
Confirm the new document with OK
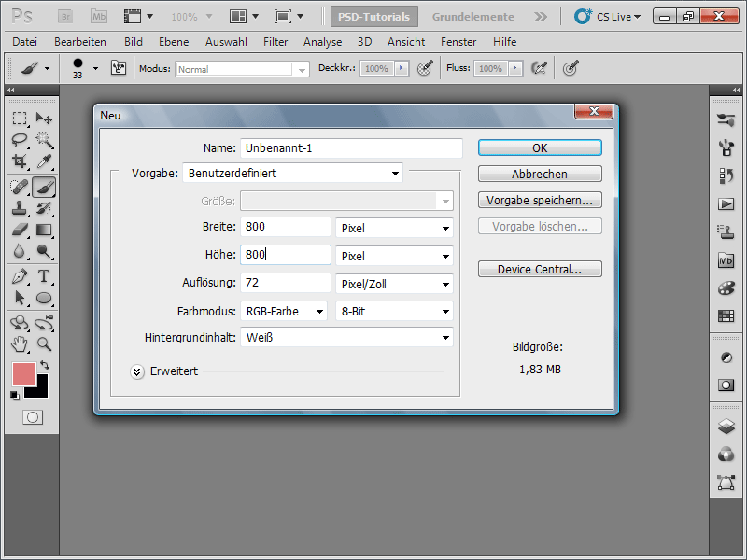[540, 147]
